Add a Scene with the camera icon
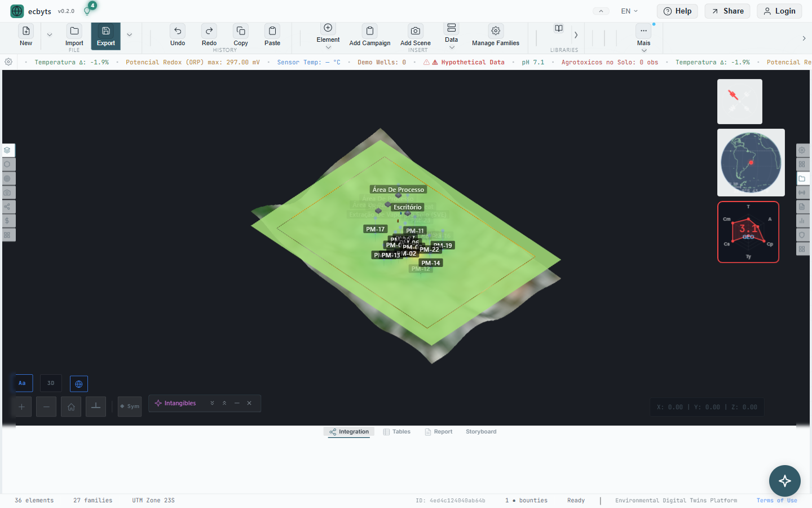This screenshot has height=508, width=812. (416, 35)
